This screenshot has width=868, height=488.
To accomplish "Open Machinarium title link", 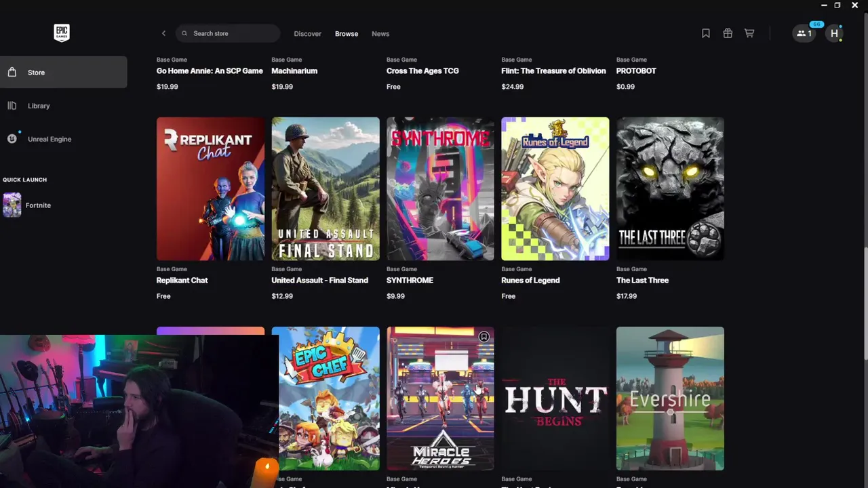I will 294,70.
